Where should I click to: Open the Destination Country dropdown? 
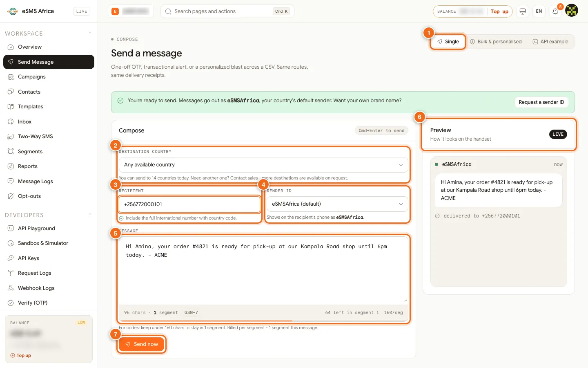(263, 165)
